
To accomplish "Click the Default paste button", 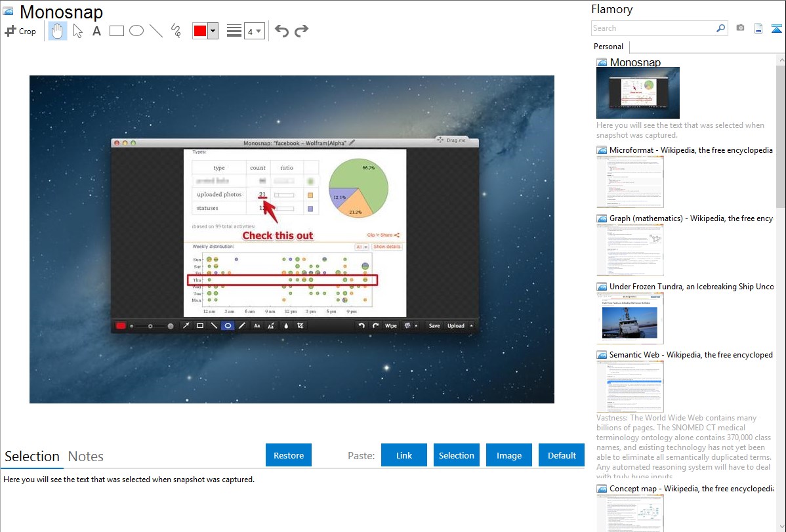I will tap(562, 455).
